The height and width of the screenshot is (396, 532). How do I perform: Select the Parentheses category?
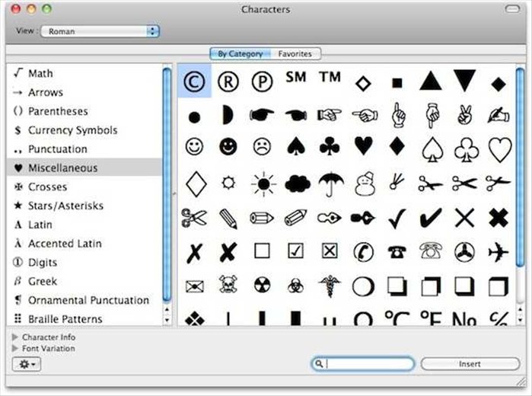click(x=84, y=111)
